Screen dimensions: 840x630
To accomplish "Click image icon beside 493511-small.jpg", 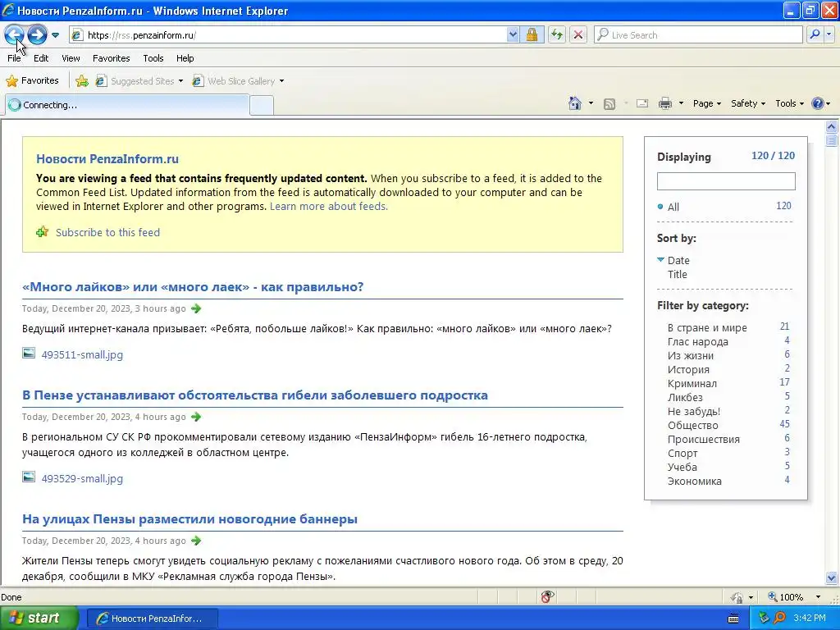I will [x=29, y=353].
